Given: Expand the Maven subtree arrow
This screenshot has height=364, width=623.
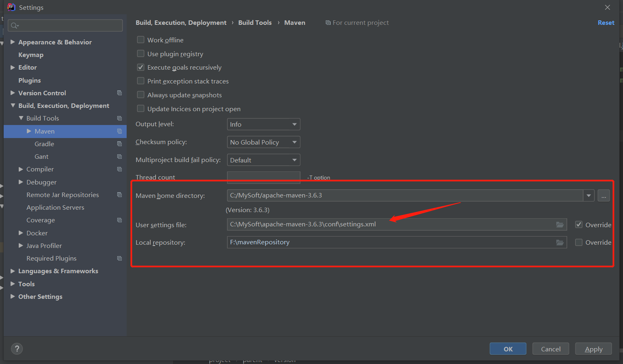Looking at the screenshot, I should 29,131.
